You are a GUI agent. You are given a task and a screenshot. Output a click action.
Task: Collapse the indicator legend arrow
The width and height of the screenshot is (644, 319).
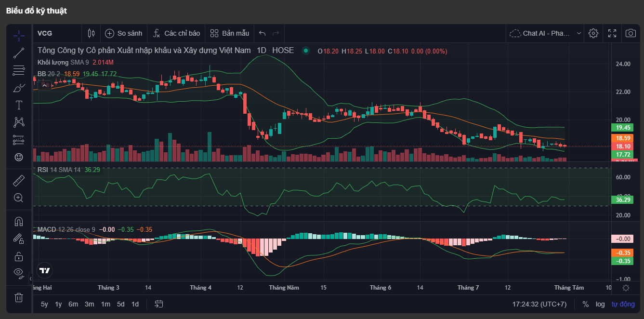click(45, 85)
